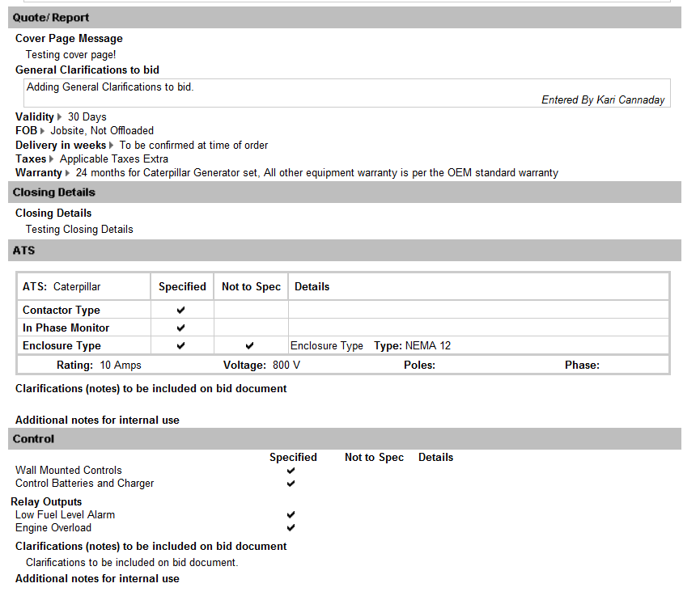The width and height of the screenshot is (700, 596).
Task: Click the arrow after Delivery in weeks
Action: click(x=112, y=146)
